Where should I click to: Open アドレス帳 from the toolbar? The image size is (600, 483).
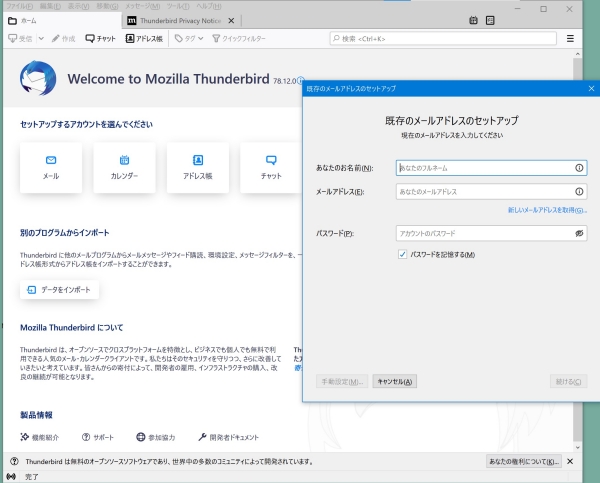click(x=144, y=39)
